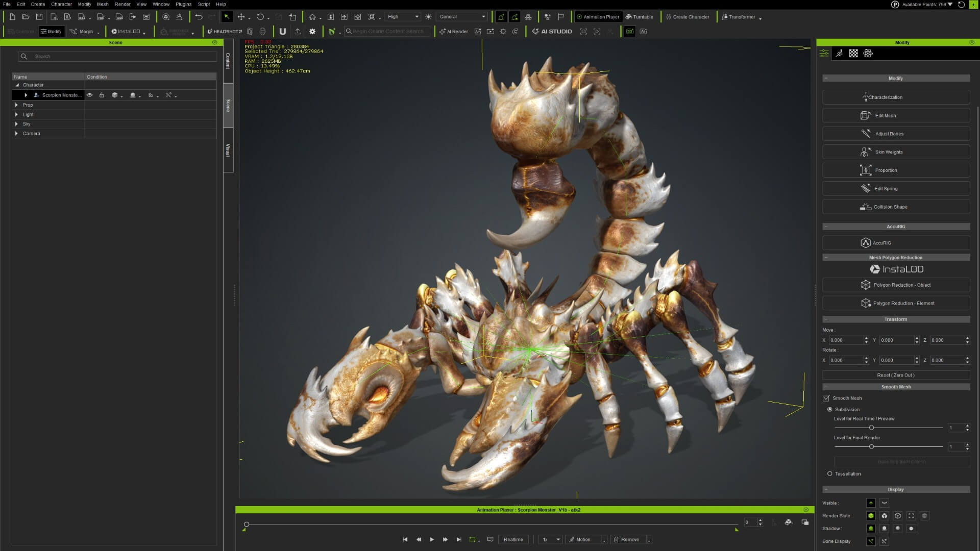Collapse the Character tree node

coord(17,85)
